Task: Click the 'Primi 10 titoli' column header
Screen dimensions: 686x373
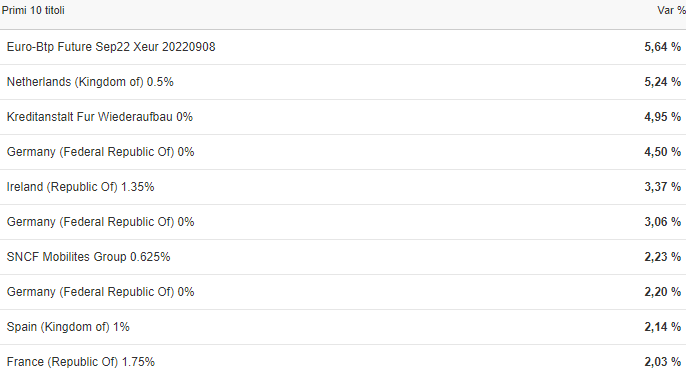Action: (x=33, y=10)
